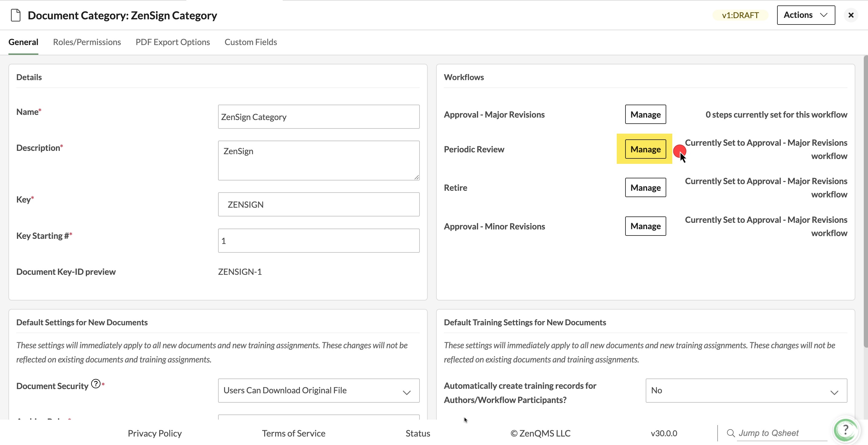Screen dimensions: 868x445
Task: Click the Default Training Settings heading
Action: pyautogui.click(x=525, y=322)
